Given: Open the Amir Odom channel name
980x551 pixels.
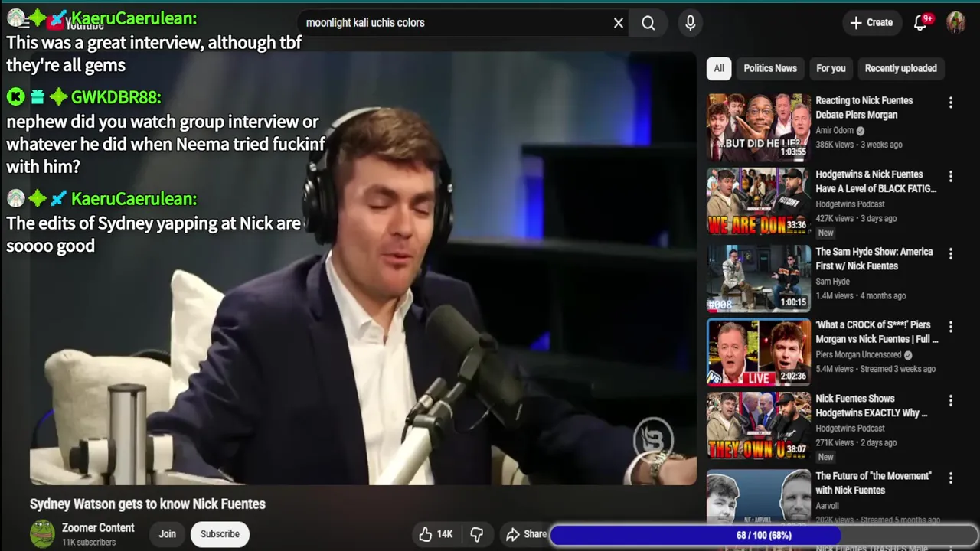Looking at the screenshot, I should [x=835, y=131].
